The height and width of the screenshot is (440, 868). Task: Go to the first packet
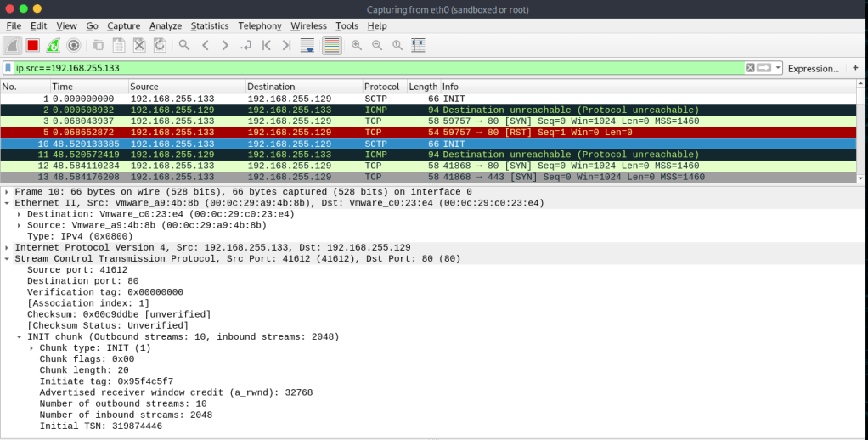click(266, 45)
